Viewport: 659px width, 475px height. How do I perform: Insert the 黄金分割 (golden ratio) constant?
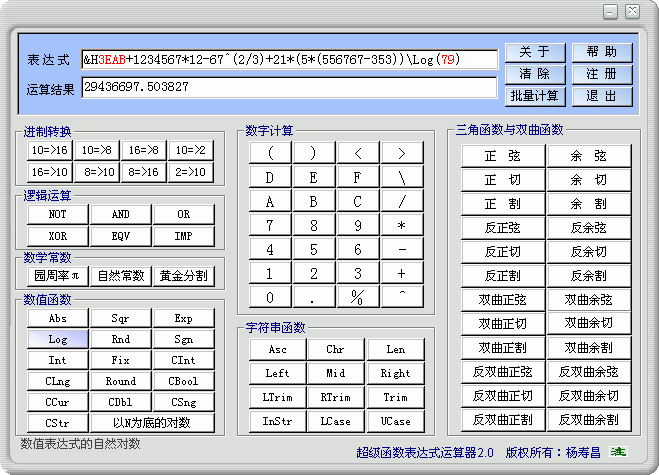pyautogui.click(x=184, y=276)
